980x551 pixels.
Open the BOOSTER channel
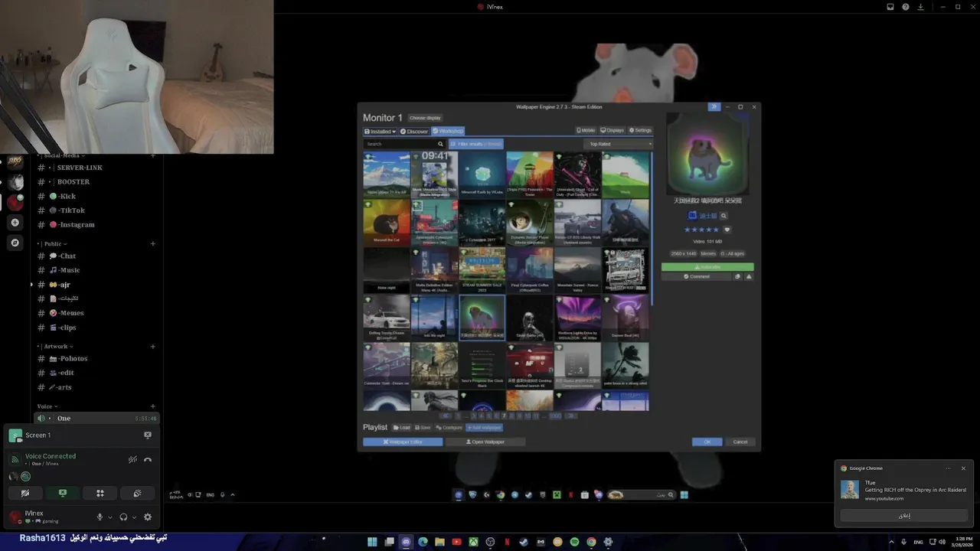(x=96, y=182)
